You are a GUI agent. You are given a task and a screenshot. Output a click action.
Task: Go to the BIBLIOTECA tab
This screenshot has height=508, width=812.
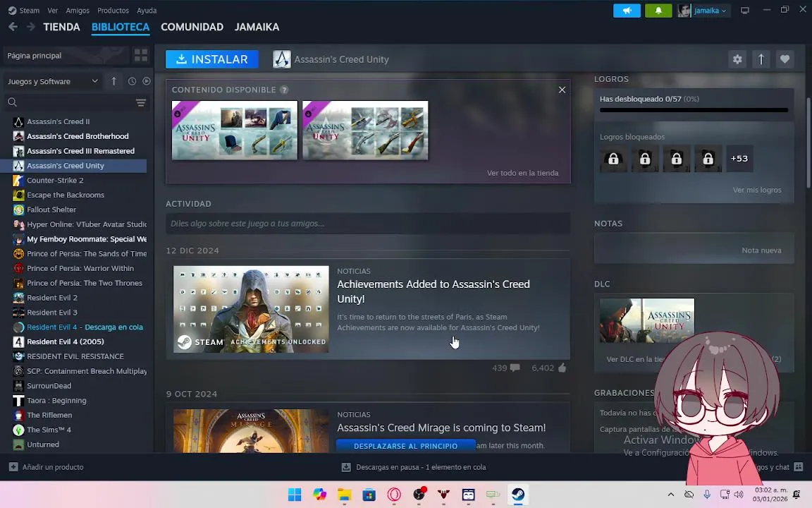click(121, 27)
